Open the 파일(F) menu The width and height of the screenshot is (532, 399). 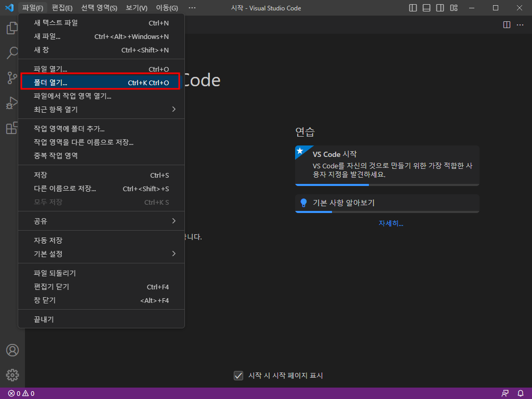coord(33,8)
